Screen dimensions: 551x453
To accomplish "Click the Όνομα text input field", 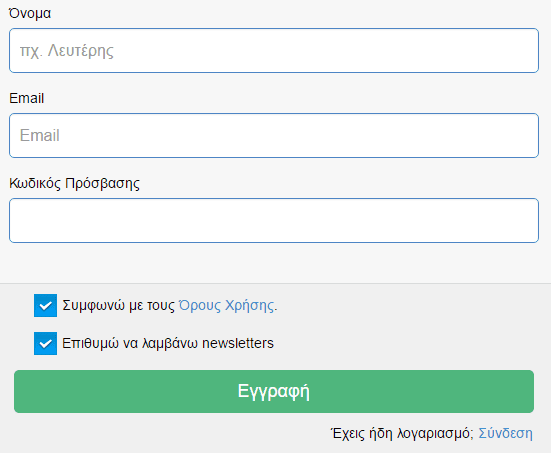I will (x=274, y=51).
